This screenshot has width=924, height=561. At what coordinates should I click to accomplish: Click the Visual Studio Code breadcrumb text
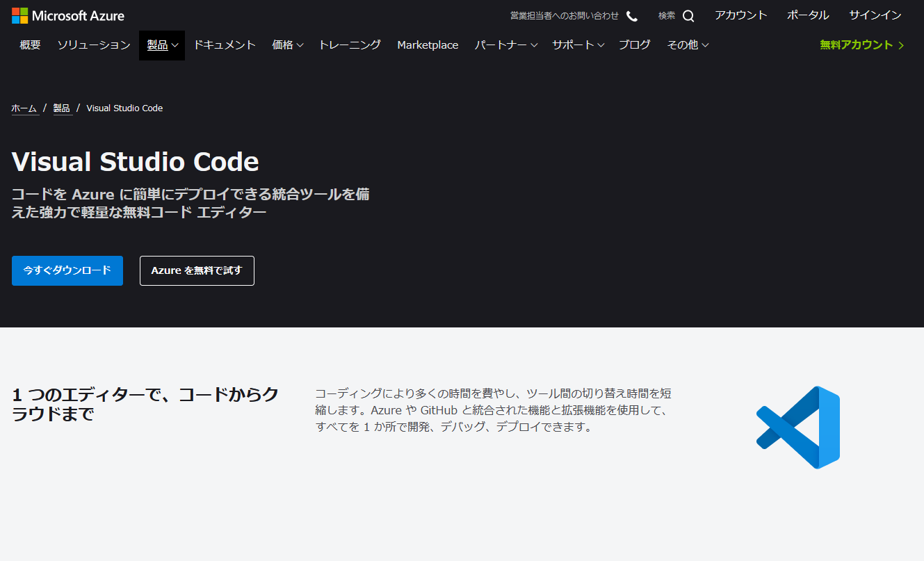pyautogui.click(x=124, y=108)
